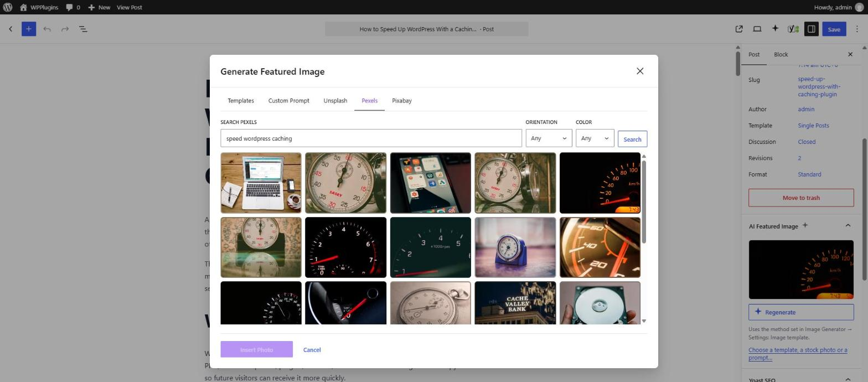This screenshot has width=868, height=382.
Task: Click the results scroll up arrow
Action: (643, 156)
